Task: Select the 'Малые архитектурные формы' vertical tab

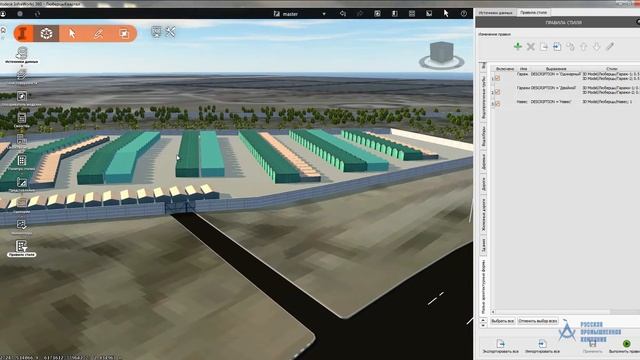Action: click(x=484, y=287)
